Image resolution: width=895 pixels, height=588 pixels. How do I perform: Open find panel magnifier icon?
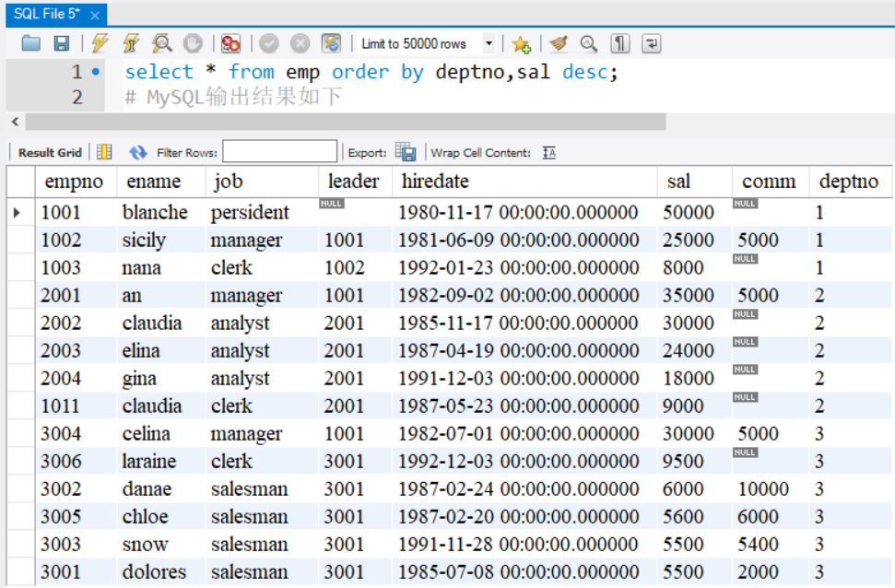coord(588,43)
